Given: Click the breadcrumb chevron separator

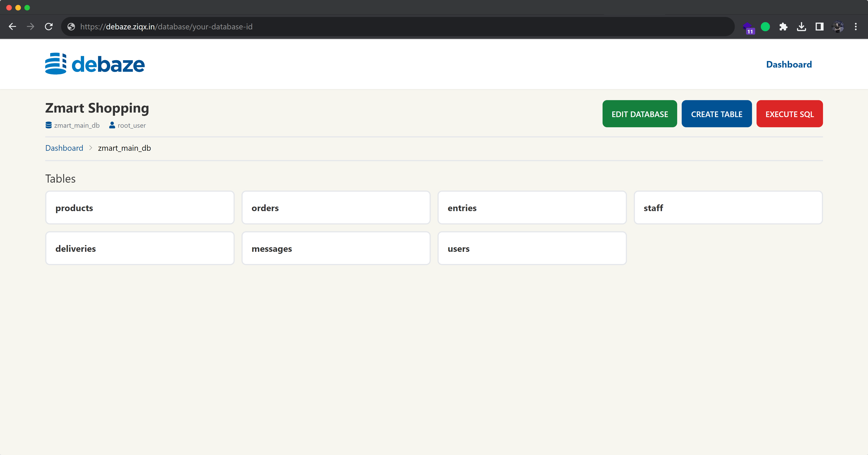Looking at the screenshot, I should (90, 148).
